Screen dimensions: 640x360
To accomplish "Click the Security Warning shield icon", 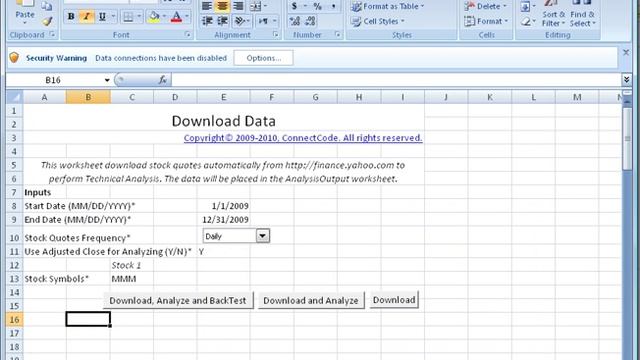I will (x=14, y=58).
